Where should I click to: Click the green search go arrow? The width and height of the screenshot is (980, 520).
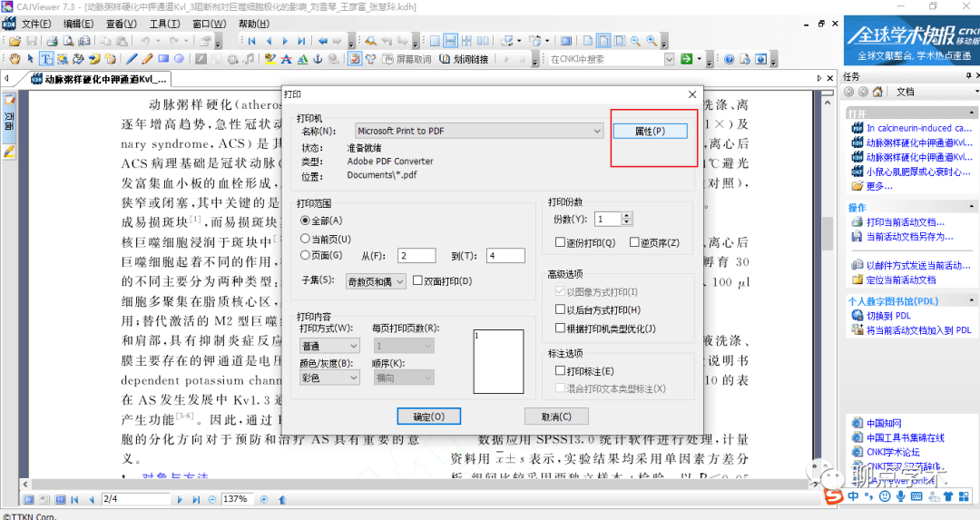(x=686, y=59)
